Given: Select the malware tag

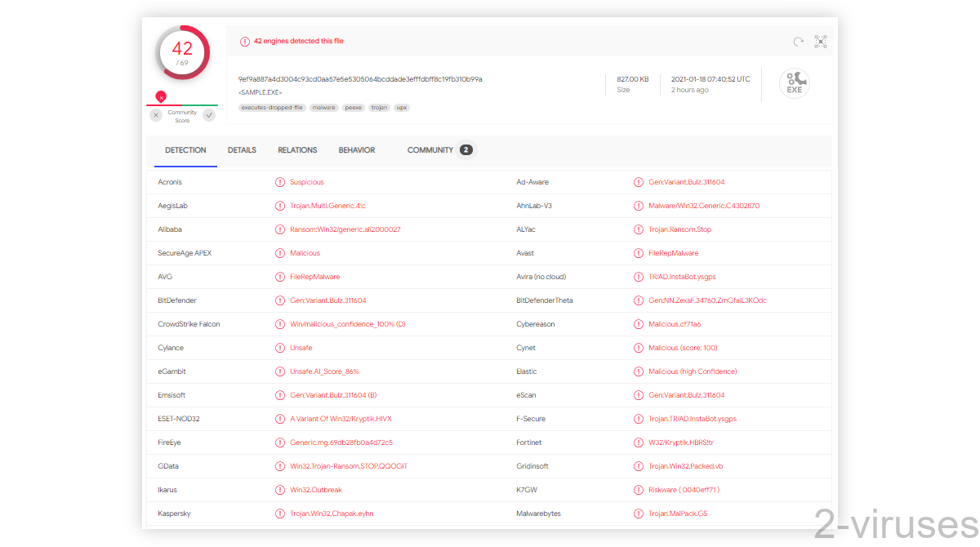Looking at the screenshot, I should pos(324,107).
